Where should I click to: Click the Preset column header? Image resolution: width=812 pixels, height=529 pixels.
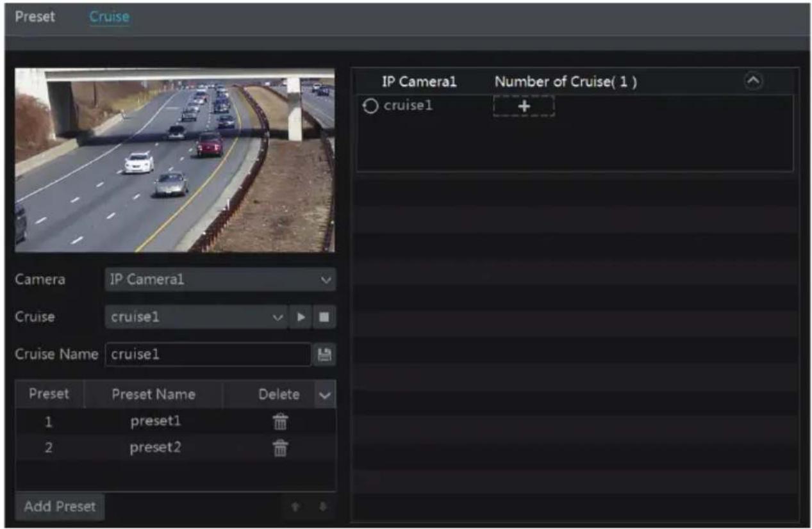coord(49,394)
